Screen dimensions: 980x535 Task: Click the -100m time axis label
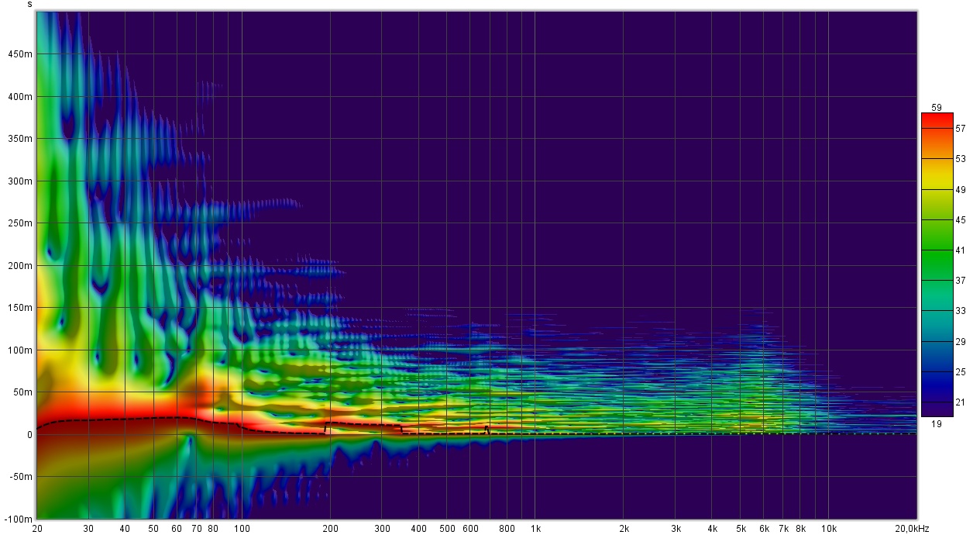19,519
